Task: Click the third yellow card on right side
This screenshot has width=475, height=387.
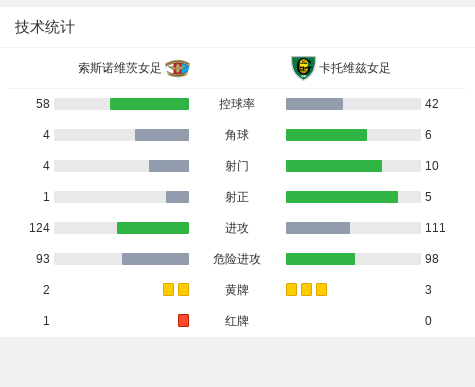Action: (321, 289)
